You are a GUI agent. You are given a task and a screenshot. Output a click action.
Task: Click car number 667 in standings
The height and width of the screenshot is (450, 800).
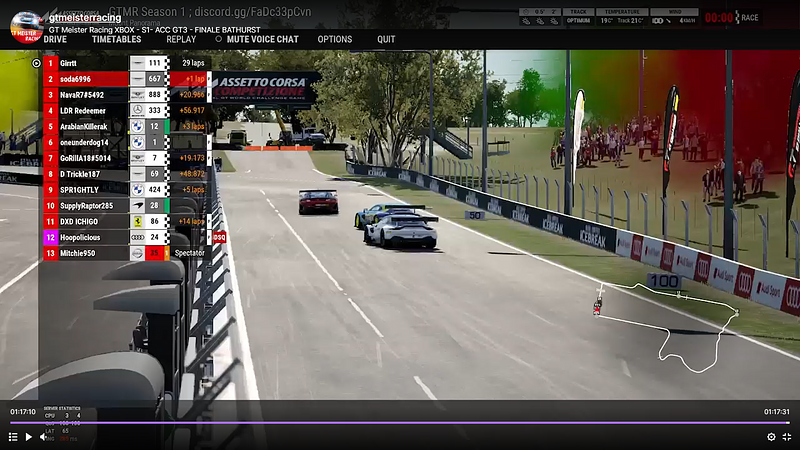coord(155,79)
